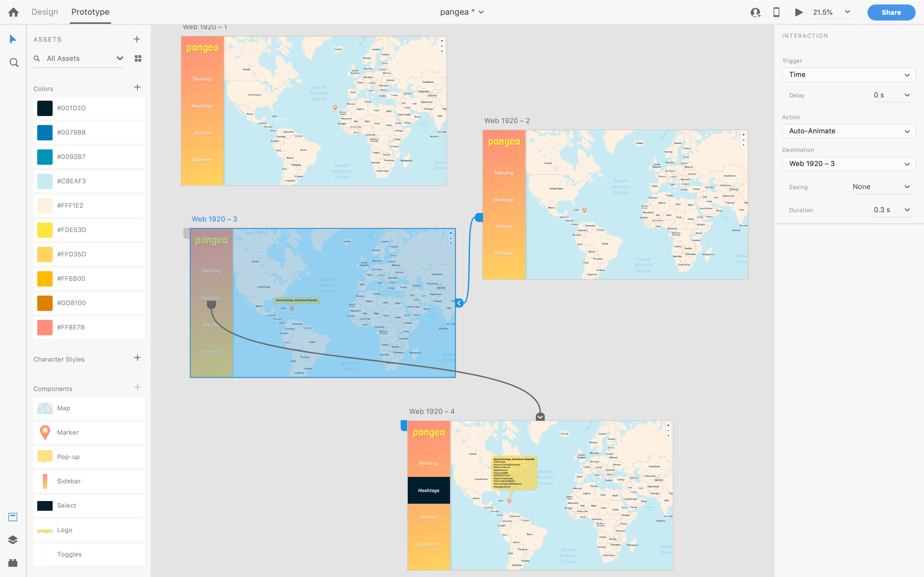The width and height of the screenshot is (924, 577).
Task: Click the mobile Device Preview icon
Action: click(x=776, y=12)
